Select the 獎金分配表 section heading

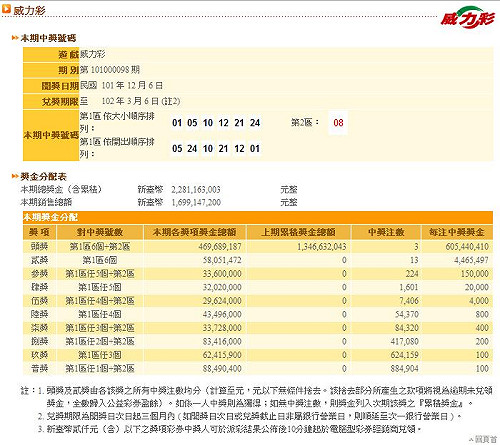[43, 176]
